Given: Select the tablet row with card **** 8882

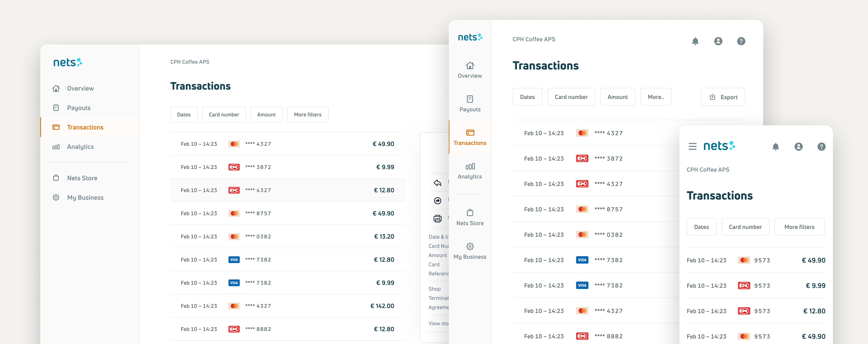Looking at the screenshot, I should 596,336.
